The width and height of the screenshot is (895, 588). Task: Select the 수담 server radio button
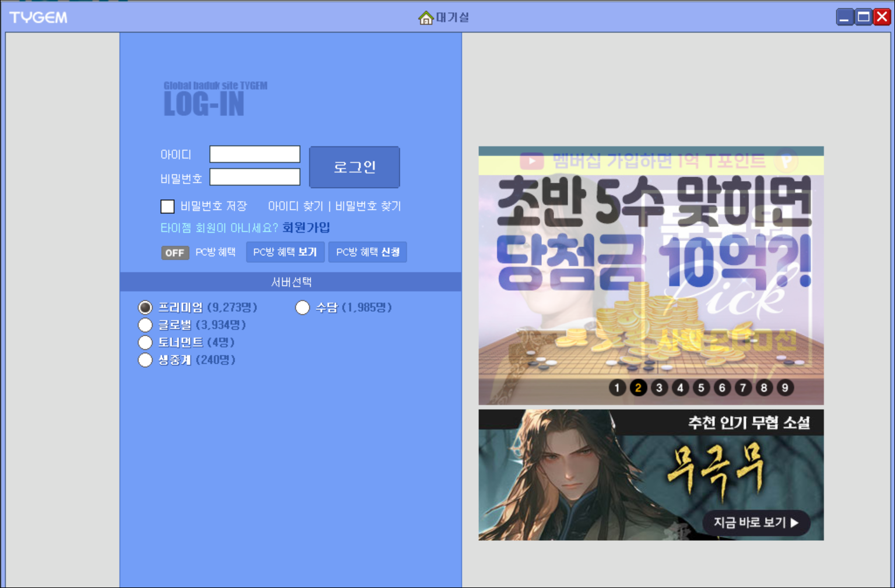point(302,307)
